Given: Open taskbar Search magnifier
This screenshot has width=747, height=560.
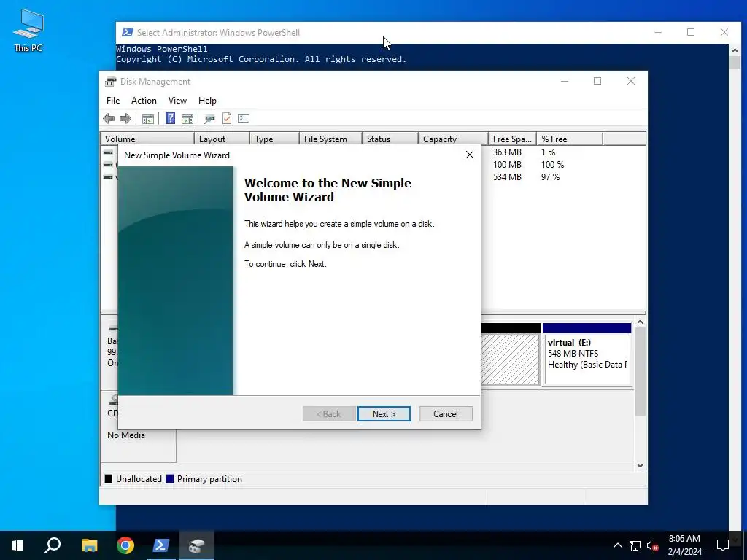Looking at the screenshot, I should pos(53,545).
